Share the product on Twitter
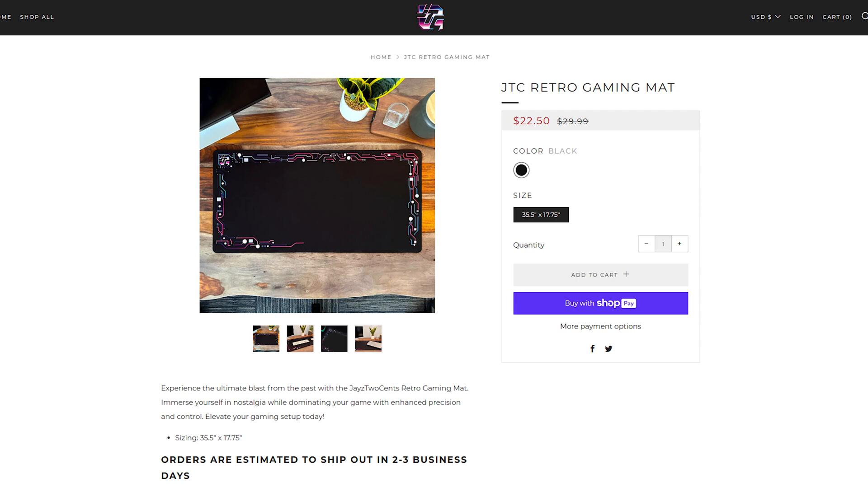 (609, 348)
